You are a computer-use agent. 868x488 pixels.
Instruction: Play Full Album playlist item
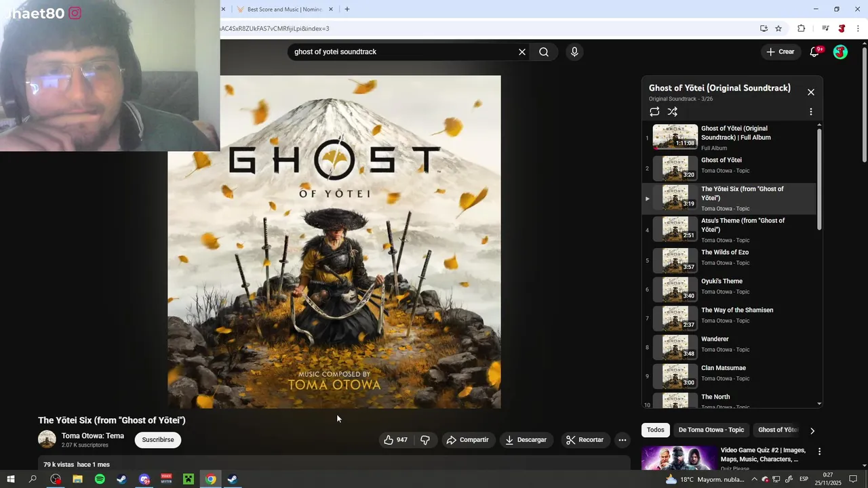point(729,137)
